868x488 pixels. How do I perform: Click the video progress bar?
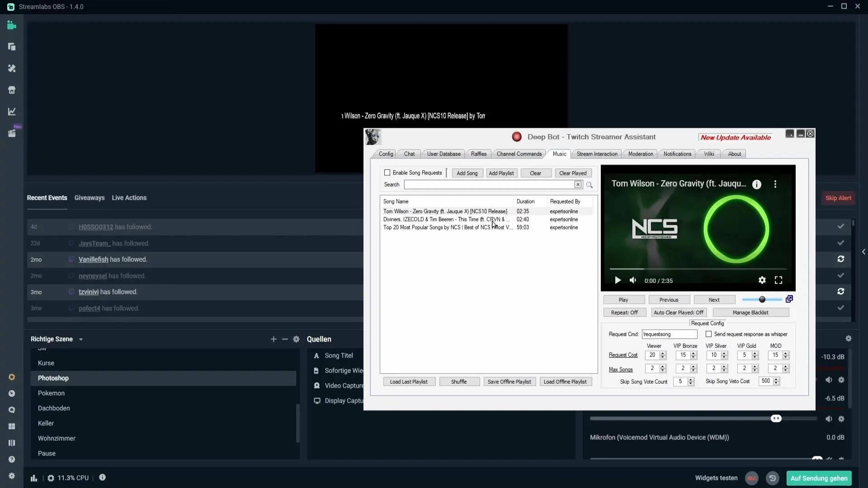698,269
